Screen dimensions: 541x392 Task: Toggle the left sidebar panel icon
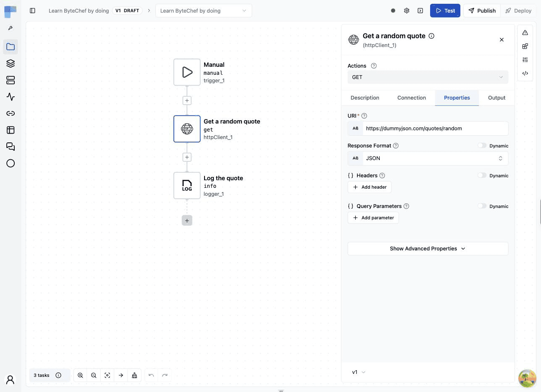32,11
